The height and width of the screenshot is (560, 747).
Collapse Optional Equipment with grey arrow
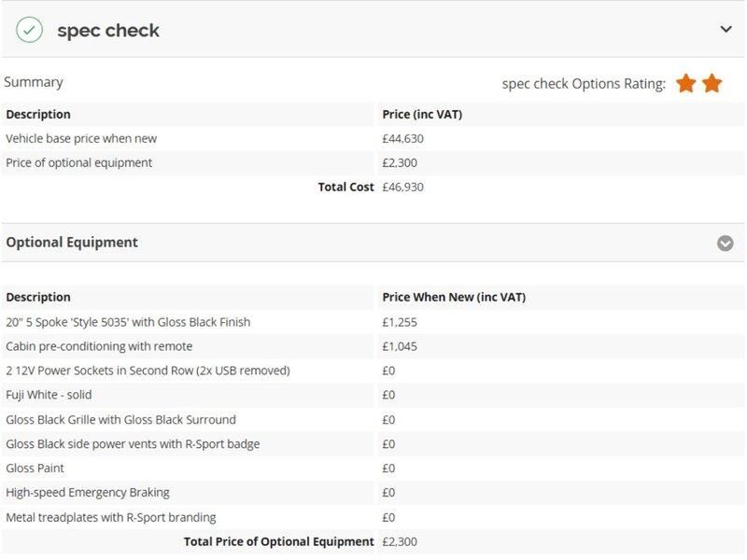pos(726,243)
